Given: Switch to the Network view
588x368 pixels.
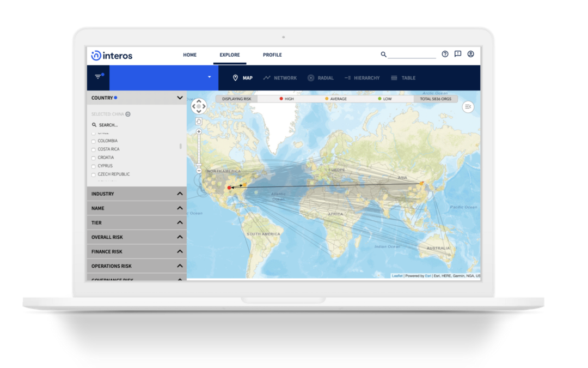Looking at the screenshot, I should [x=280, y=78].
